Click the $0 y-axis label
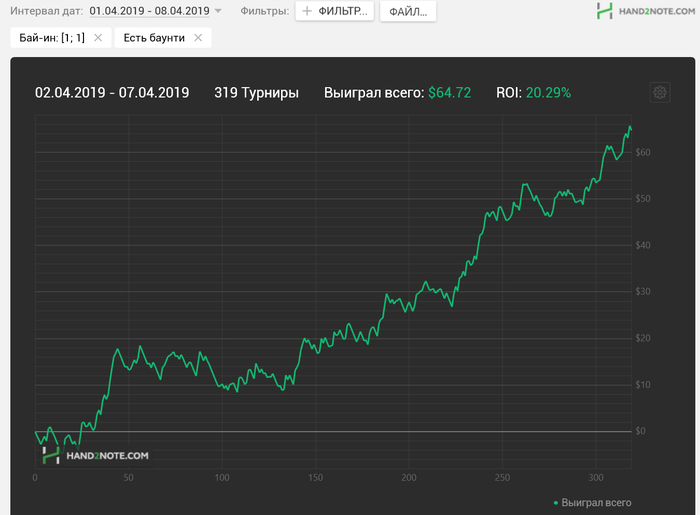 pos(641,431)
